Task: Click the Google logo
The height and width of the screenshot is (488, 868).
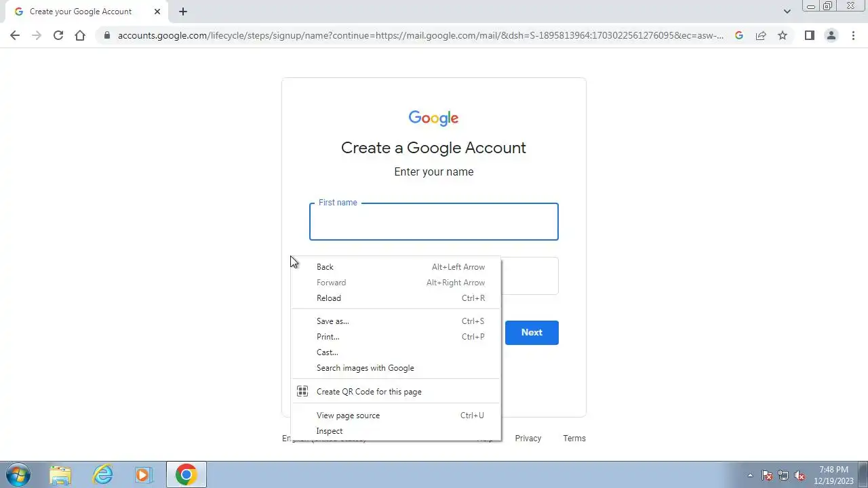Action: (x=434, y=119)
